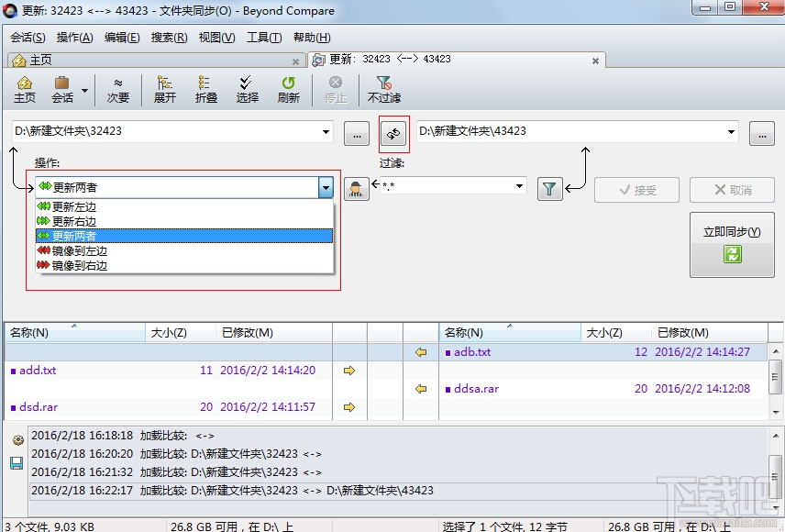The image size is (785, 532).
Task: Click the swap sides icon between folder paths
Action: pyautogui.click(x=393, y=133)
